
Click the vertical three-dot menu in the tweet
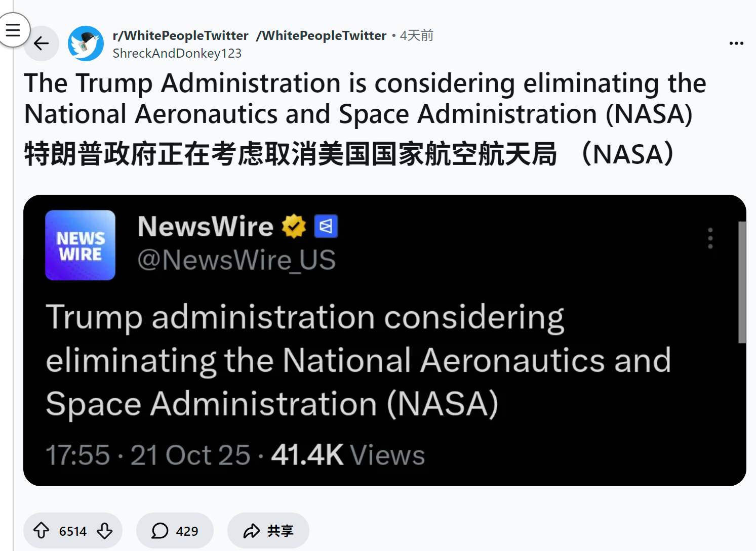[x=710, y=238]
